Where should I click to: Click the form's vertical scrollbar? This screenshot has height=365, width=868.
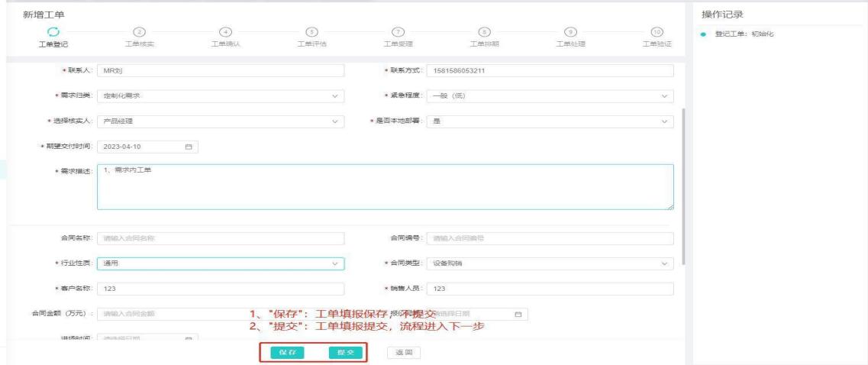683,183
